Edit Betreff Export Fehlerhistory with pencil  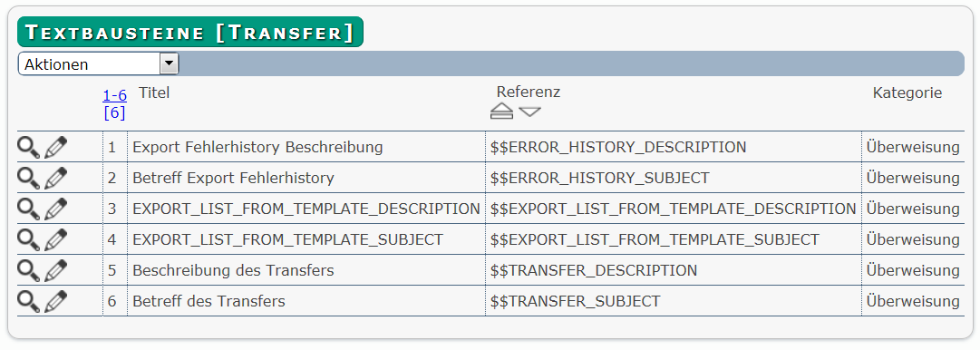pos(55,178)
